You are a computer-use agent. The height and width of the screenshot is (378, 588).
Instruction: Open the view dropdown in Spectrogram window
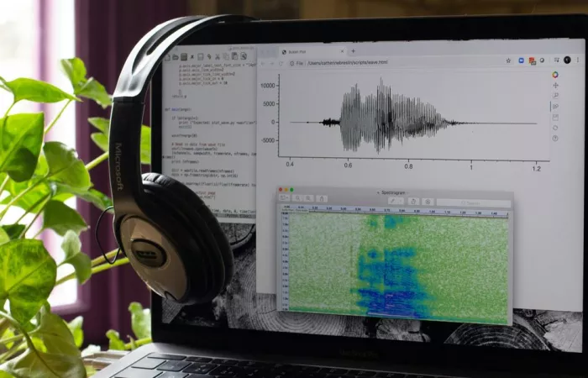(284, 198)
